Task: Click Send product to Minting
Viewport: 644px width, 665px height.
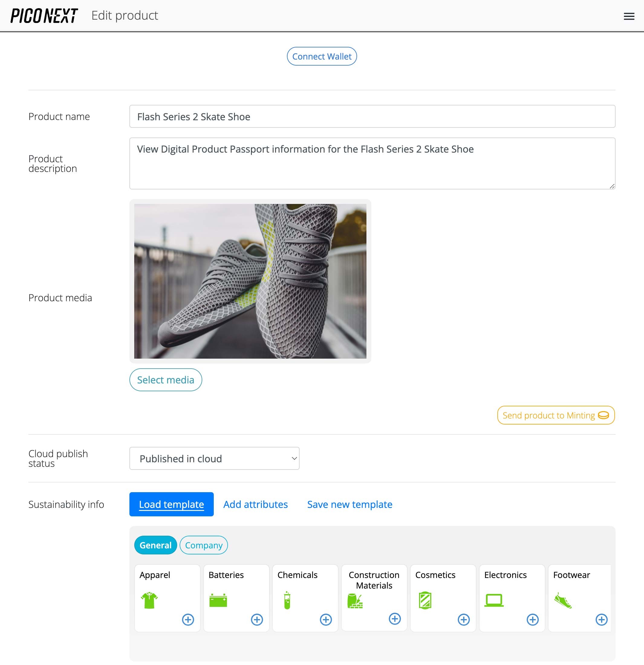Action: click(x=555, y=415)
